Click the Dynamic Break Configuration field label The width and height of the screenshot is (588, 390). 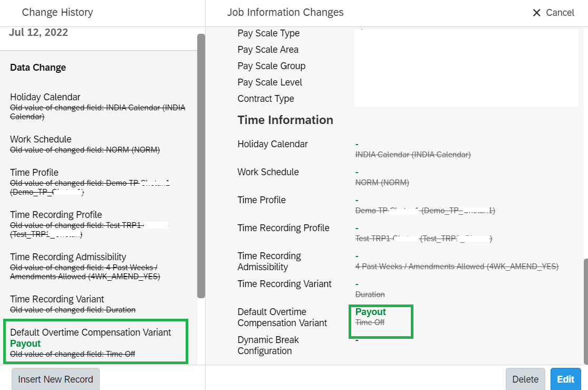point(268,345)
